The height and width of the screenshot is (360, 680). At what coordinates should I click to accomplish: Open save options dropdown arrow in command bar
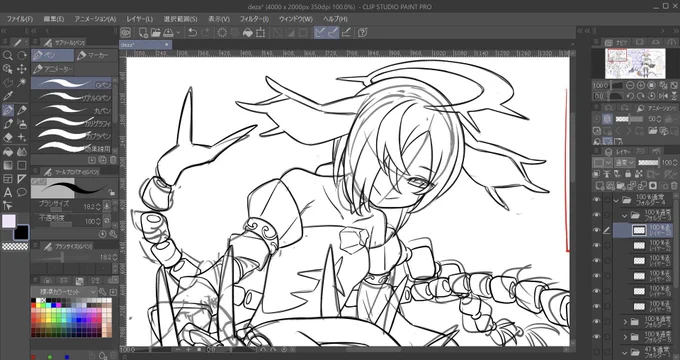click(x=178, y=33)
